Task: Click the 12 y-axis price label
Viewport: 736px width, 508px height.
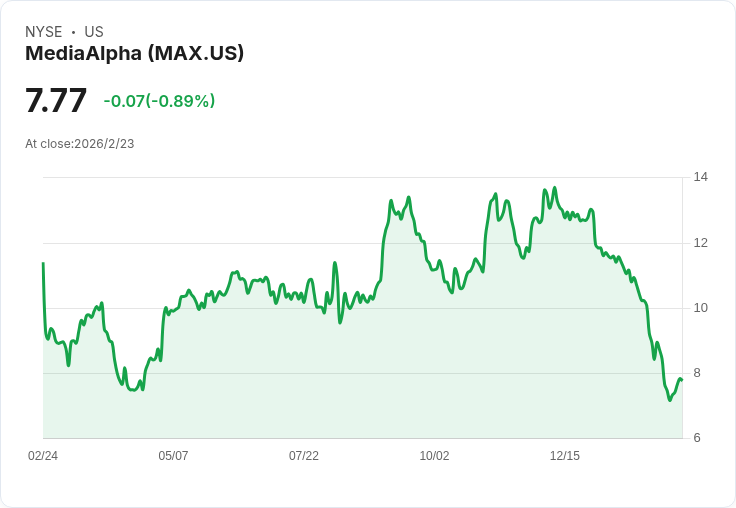Action: [x=700, y=243]
